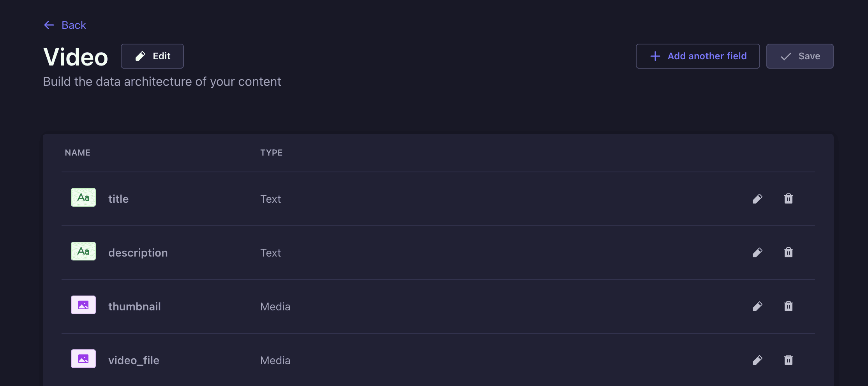Click the green text-type icon beside title
Image resolution: width=868 pixels, height=386 pixels.
pos(83,197)
